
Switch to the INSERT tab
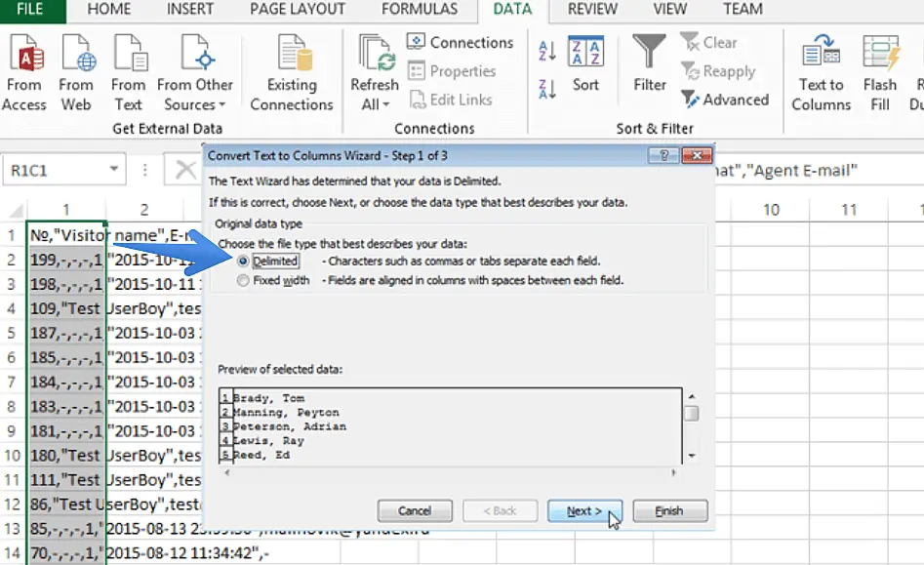(x=189, y=10)
